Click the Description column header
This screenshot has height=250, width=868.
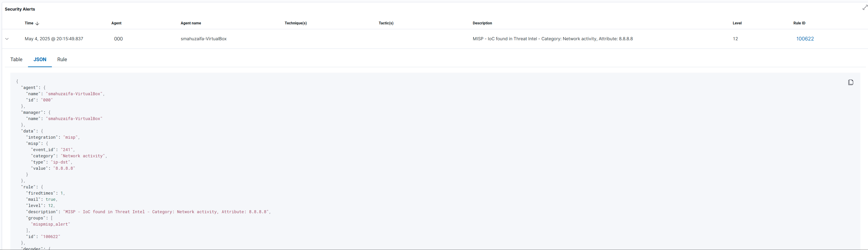point(482,23)
